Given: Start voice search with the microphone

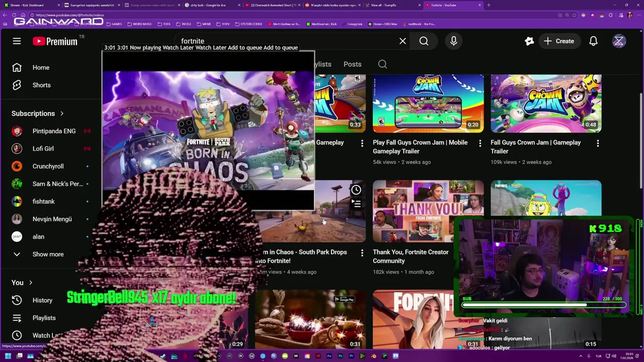Looking at the screenshot, I should click(x=454, y=41).
